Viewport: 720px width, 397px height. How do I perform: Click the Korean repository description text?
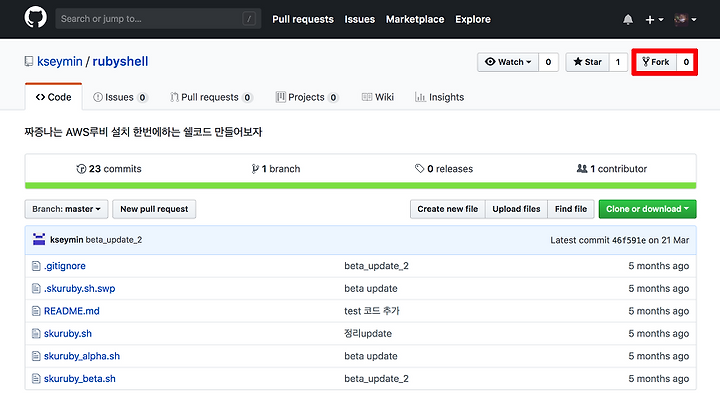(143, 132)
